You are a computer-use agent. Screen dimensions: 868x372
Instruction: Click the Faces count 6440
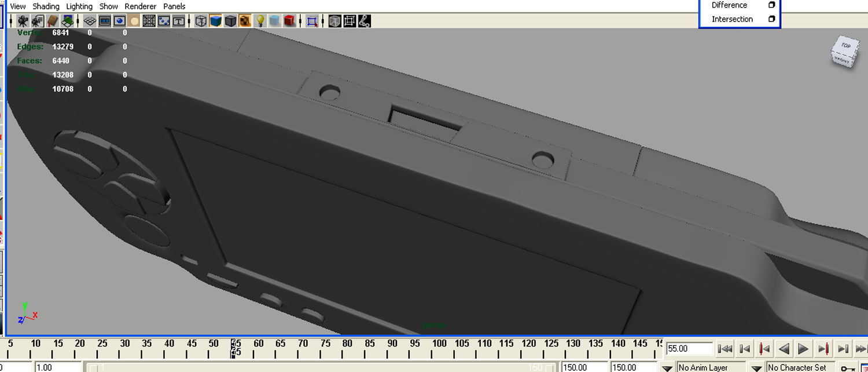click(x=61, y=60)
